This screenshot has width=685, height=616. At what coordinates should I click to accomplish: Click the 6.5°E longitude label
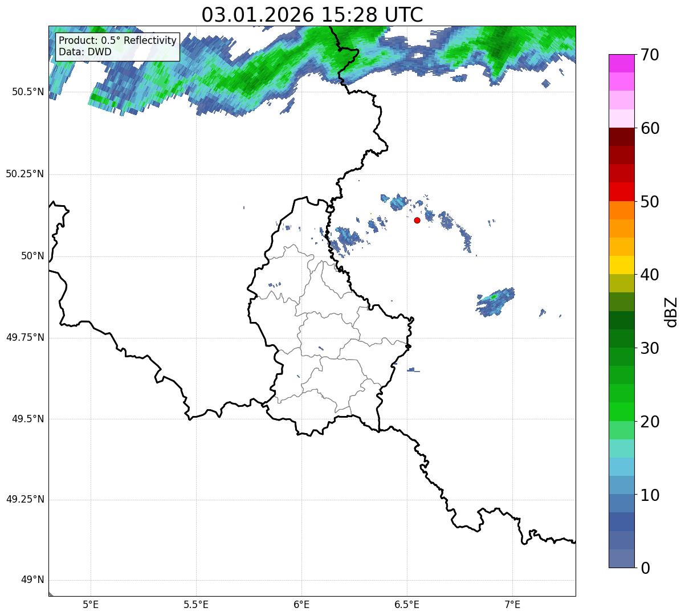point(407,604)
